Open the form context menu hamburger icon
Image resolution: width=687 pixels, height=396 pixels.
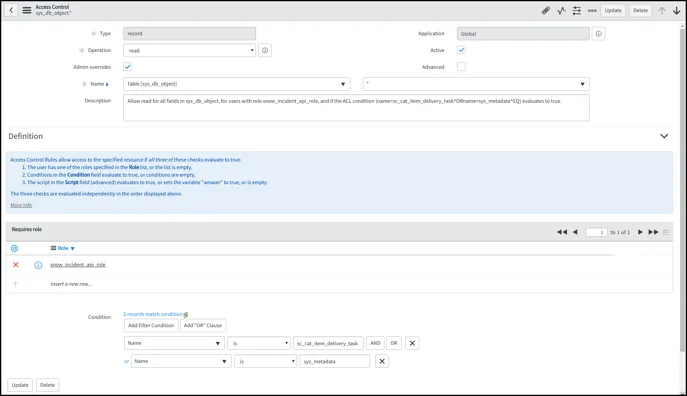click(x=27, y=10)
